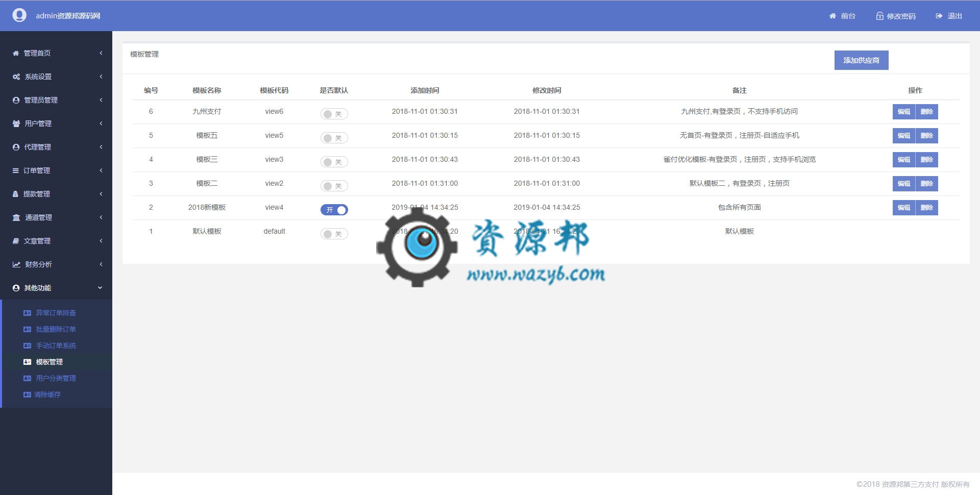
Task: Click the 退出 logout link
Action: (954, 16)
